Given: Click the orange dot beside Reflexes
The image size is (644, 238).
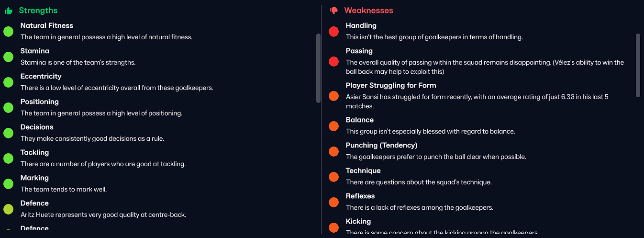Looking at the screenshot, I should pos(334,202).
